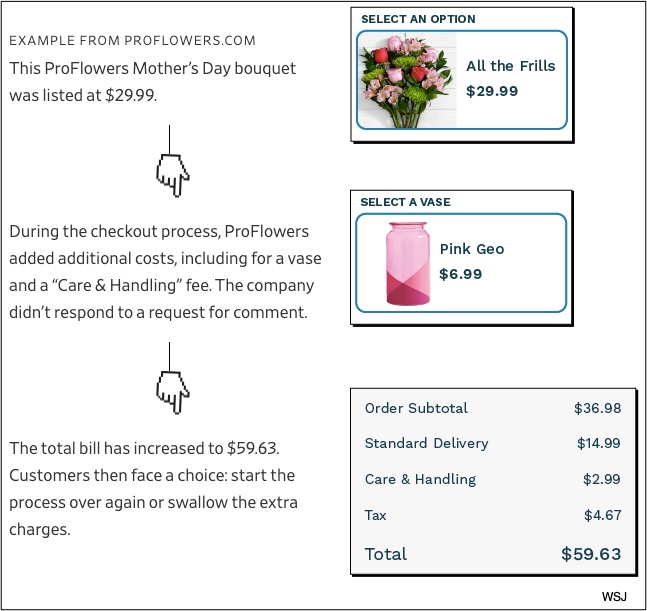Click the $6.99 vase price
Image resolution: width=647 pixels, height=611 pixels.
click(x=461, y=273)
